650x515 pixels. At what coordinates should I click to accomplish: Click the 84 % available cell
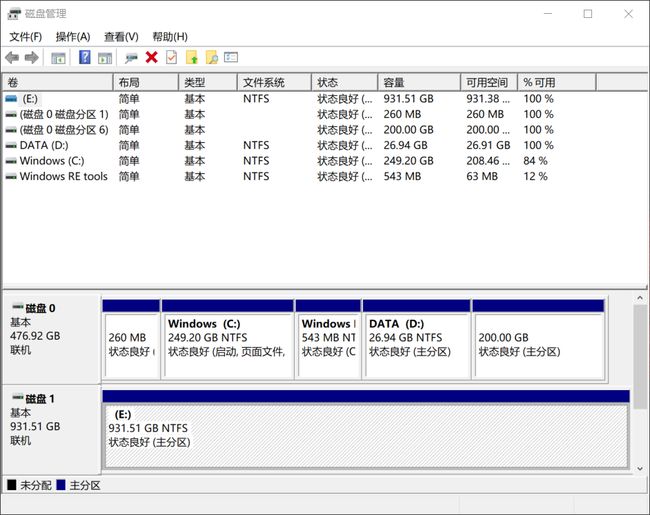pyautogui.click(x=535, y=161)
